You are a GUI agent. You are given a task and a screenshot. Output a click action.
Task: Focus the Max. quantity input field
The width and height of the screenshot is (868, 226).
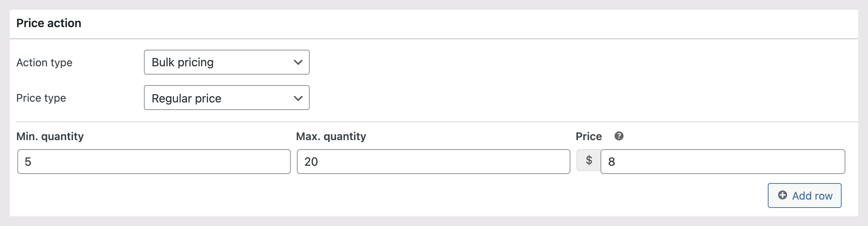pos(433,162)
